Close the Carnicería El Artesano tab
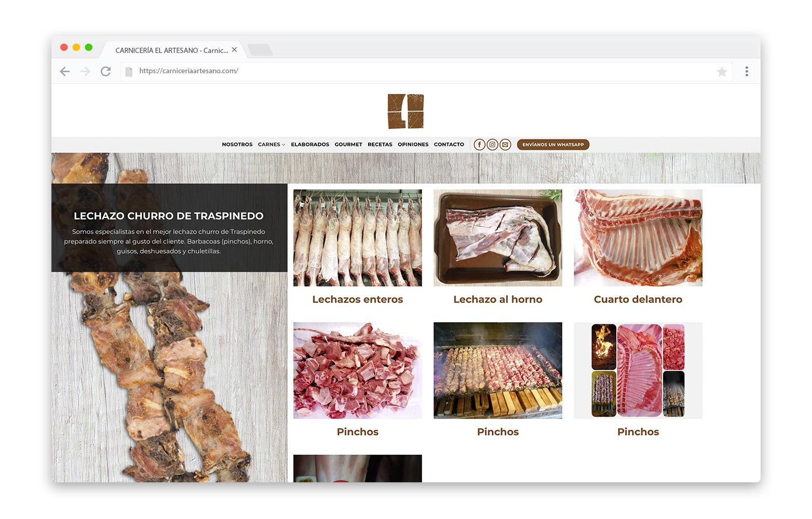Viewport: 812px width, 519px height. (234, 50)
